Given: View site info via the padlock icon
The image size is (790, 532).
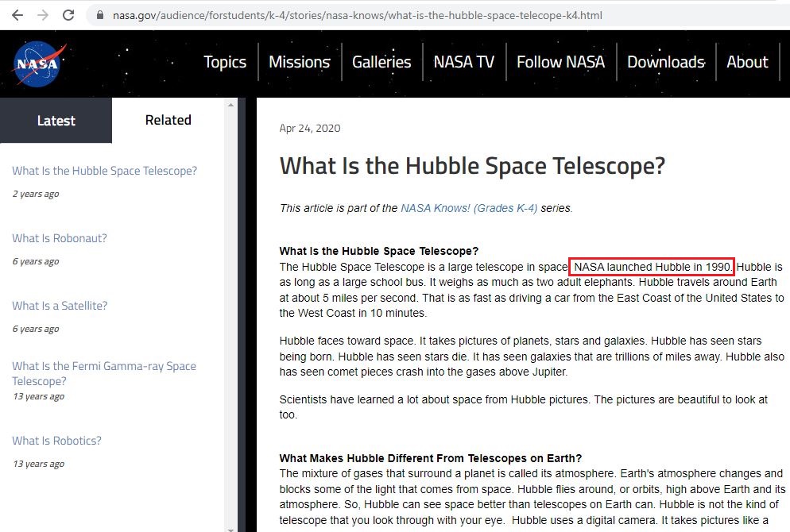Looking at the screenshot, I should click(x=100, y=15).
